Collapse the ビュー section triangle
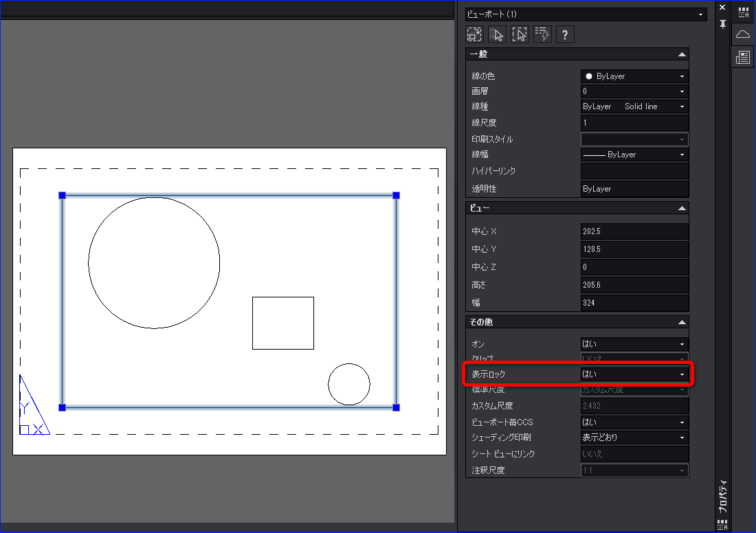This screenshot has height=533, width=756. (x=682, y=208)
